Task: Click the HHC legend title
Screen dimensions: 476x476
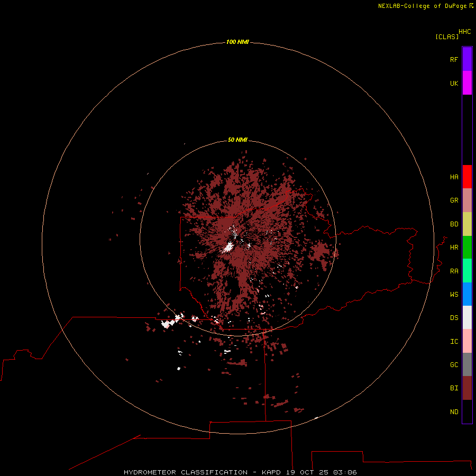Action: tap(465, 32)
